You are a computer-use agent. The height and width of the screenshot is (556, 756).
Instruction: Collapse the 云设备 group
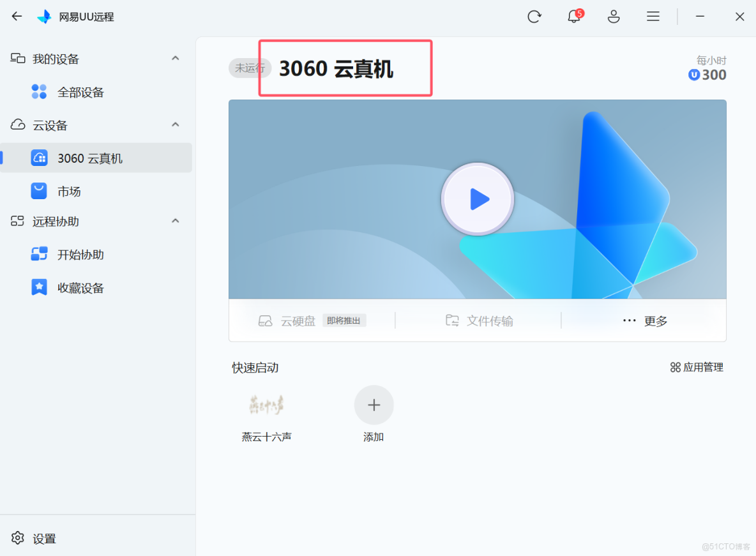point(176,124)
